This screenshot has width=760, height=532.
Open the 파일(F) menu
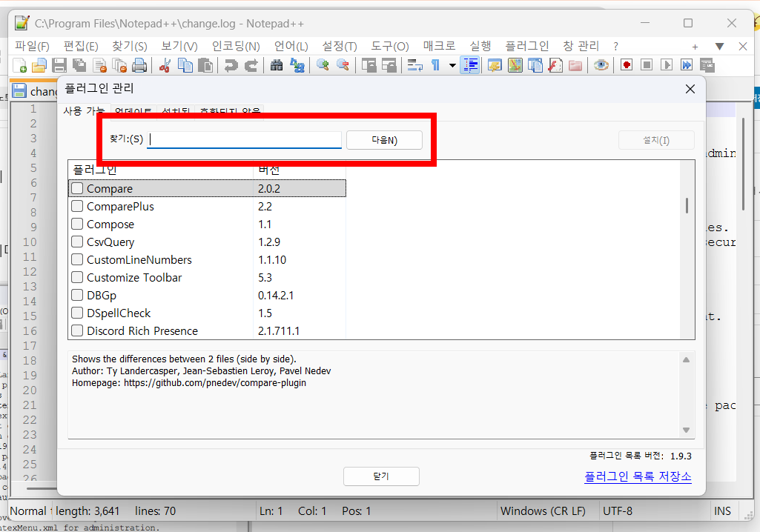[x=32, y=46]
